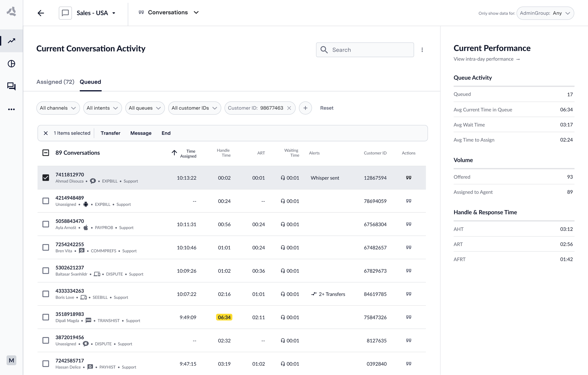
Task: Open View intra-day performance link
Action: pyautogui.click(x=486, y=59)
